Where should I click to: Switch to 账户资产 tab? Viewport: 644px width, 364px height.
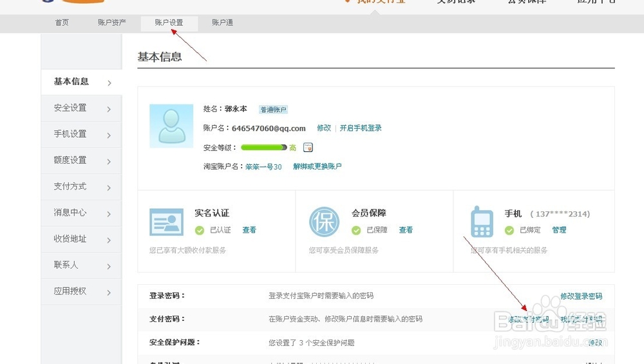(111, 23)
